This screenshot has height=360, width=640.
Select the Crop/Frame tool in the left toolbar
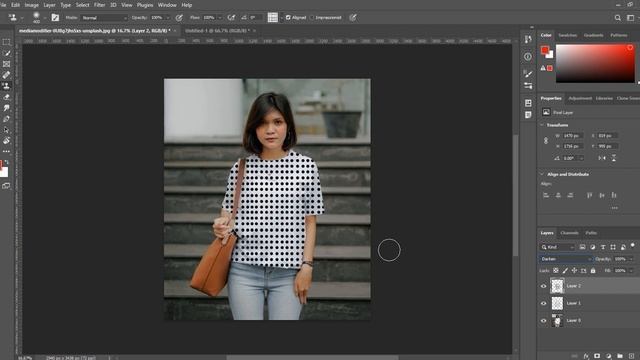[6, 64]
